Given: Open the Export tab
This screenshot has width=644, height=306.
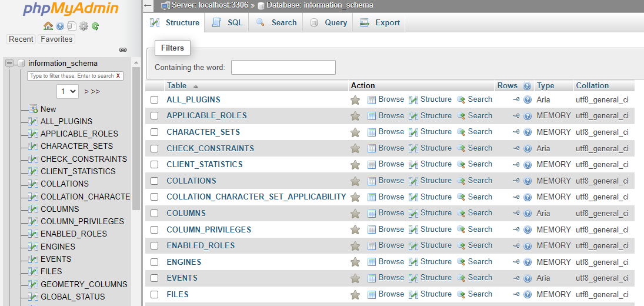Looking at the screenshot, I should coord(380,23).
